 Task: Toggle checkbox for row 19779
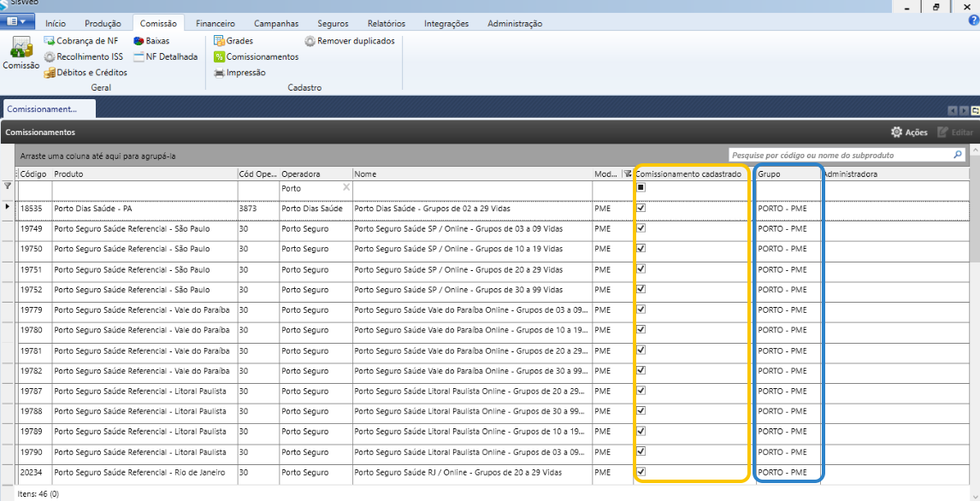point(641,309)
